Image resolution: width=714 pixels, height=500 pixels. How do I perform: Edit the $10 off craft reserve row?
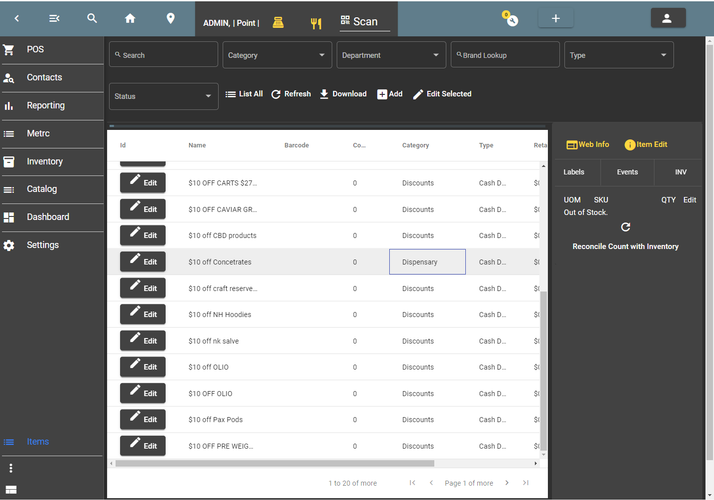(143, 288)
